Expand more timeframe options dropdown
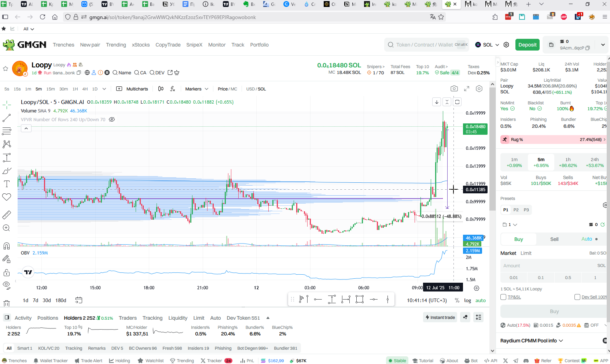Image resolution: width=610 pixels, height=364 pixels. (104, 89)
